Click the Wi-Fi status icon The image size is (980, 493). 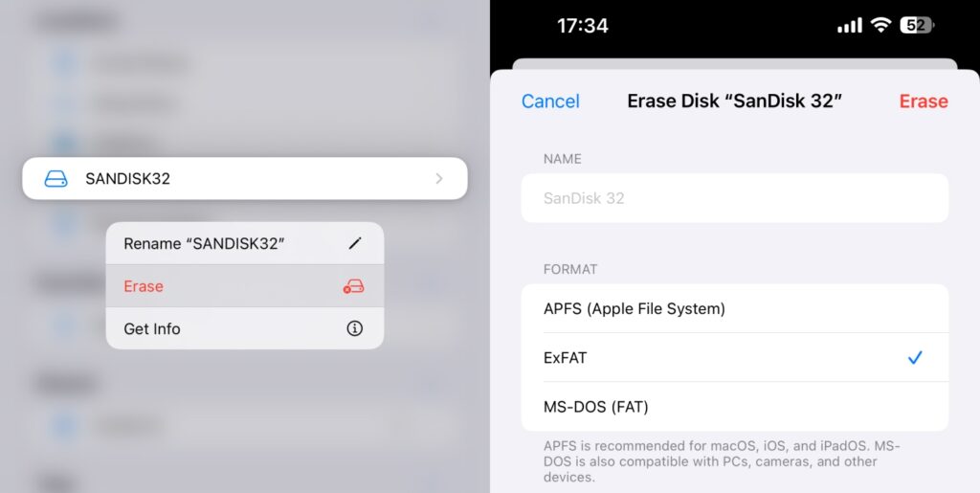pos(881,25)
